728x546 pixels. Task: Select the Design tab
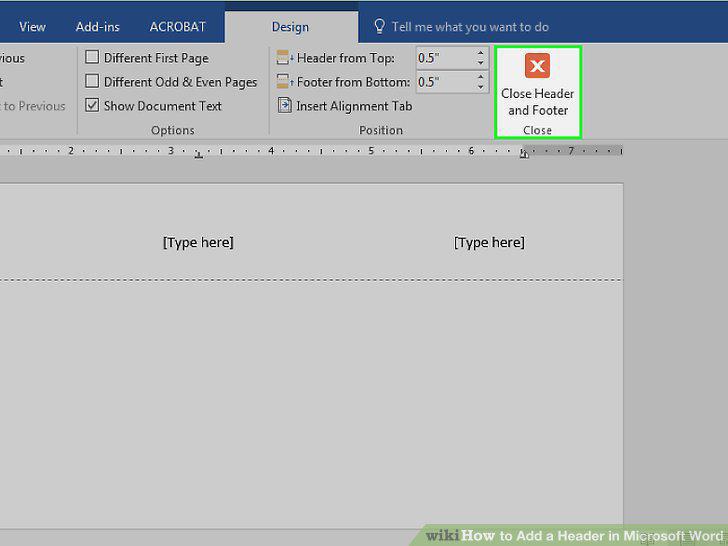pos(291,27)
